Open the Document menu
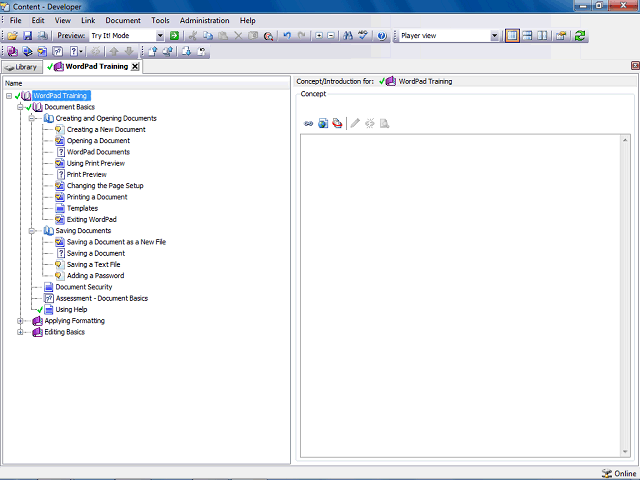The image size is (640, 480). [123, 20]
